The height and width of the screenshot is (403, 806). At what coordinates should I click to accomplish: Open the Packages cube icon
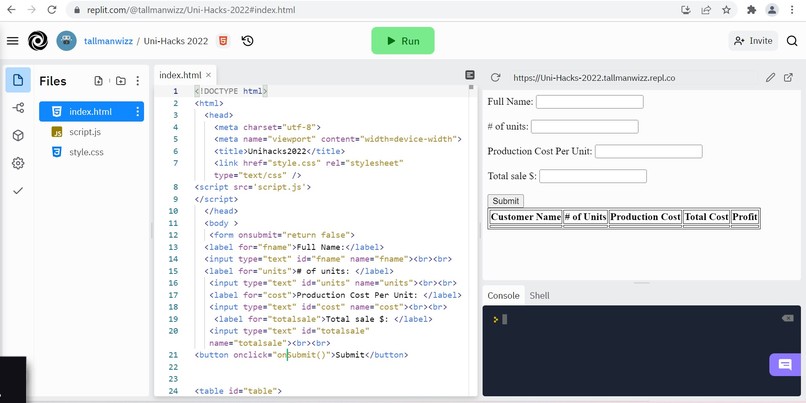(18, 135)
